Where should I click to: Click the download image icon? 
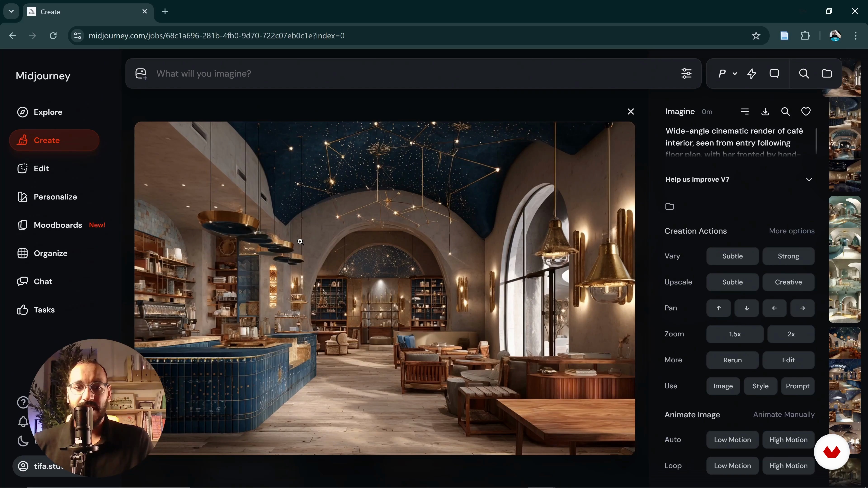(765, 111)
